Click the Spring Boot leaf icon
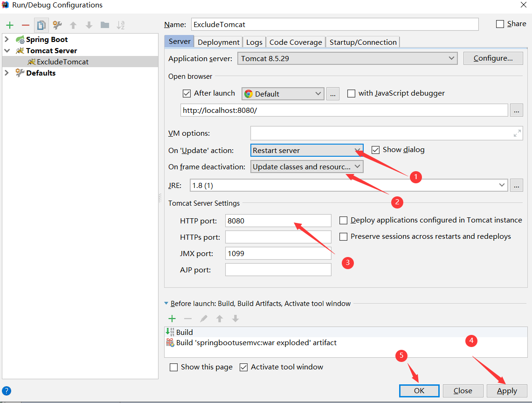The height and width of the screenshot is (403, 532). click(x=21, y=39)
